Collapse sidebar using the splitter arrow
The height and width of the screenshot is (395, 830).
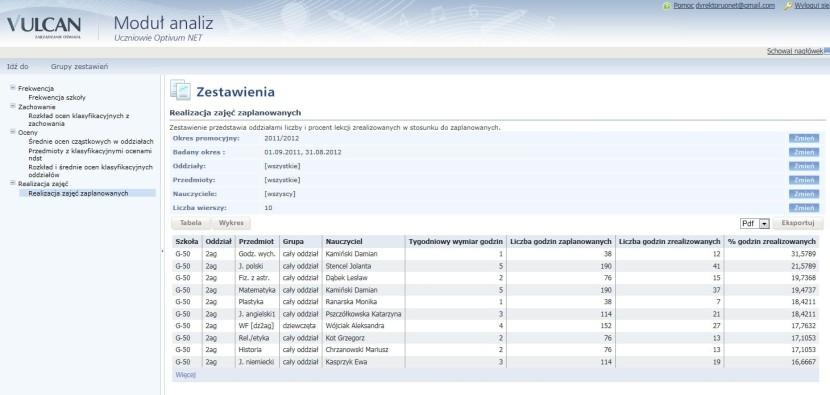coord(162,251)
